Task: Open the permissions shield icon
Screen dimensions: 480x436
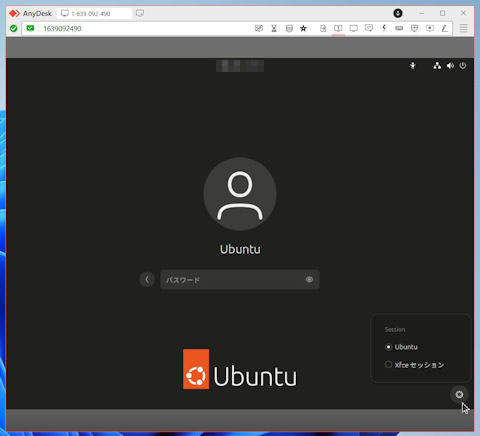Action: (414, 28)
